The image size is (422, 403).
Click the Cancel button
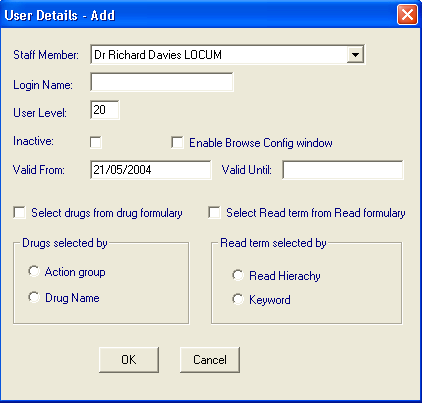[210, 360]
